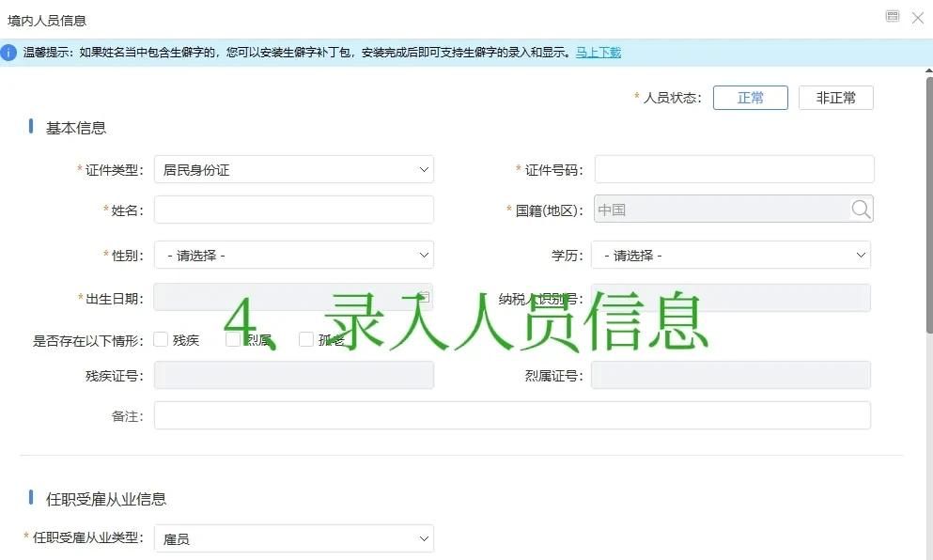Click the 姓名 input field
The width and height of the screenshot is (933, 560).
pyautogui.click(x=294, y=209)
